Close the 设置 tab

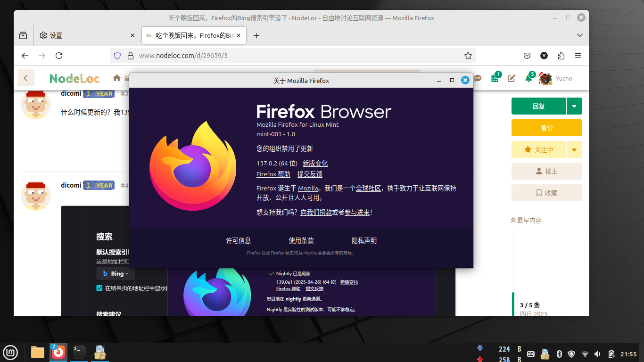coord(132,35)
